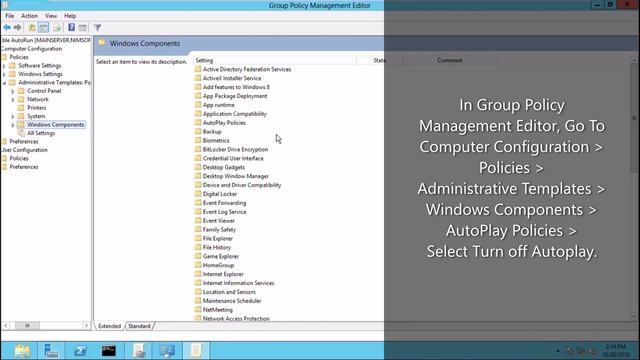Click the NetMeeting folder icon
The image size is (640, 360).
(x=198, y=309)
